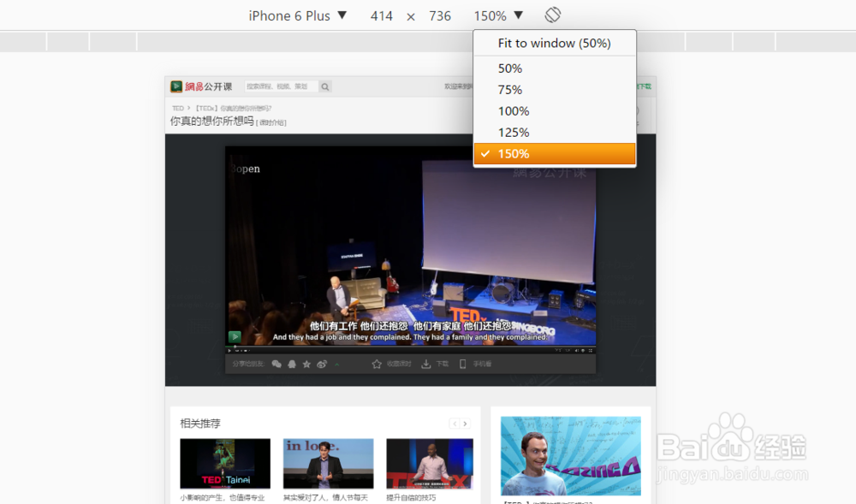Screen dimensions: 856x504
Task: Click the course search input field
Action: [x=281, y=86]
